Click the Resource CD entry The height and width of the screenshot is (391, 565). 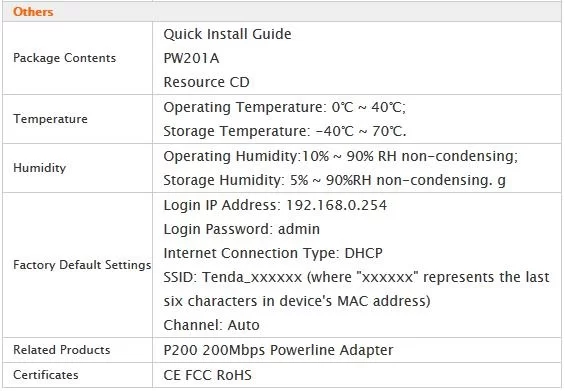206,82
